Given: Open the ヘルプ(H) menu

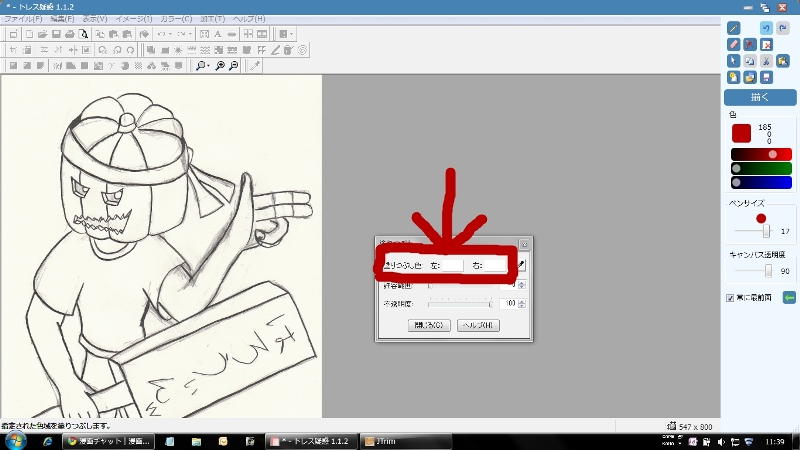Looking at the screenshot, I should click(249, 19).
